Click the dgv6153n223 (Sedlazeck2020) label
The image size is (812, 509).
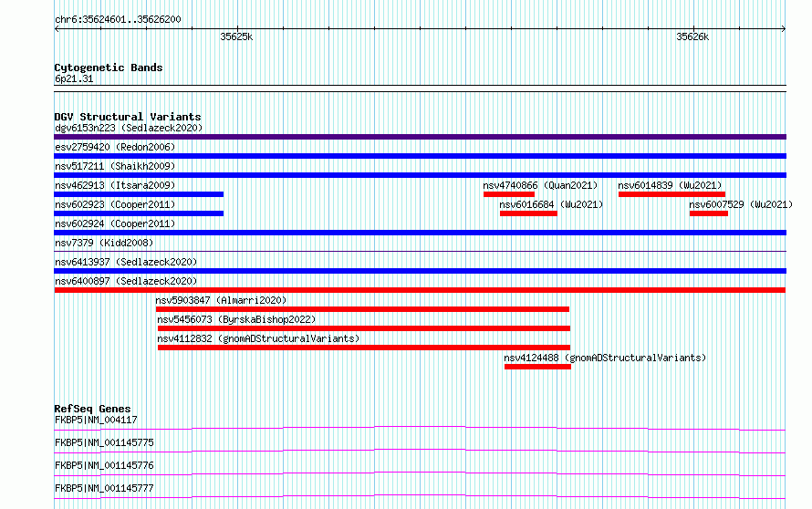pos(129,128)
